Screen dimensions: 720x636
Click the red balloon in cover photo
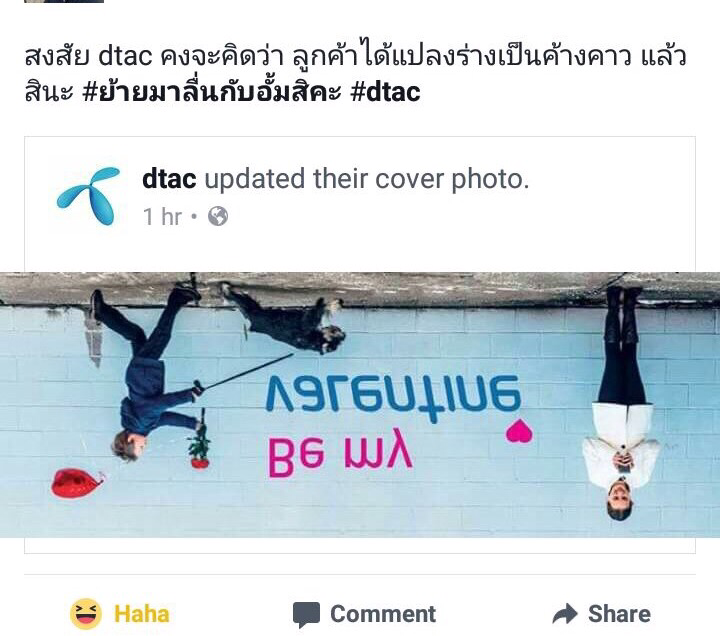click(77, 483)
